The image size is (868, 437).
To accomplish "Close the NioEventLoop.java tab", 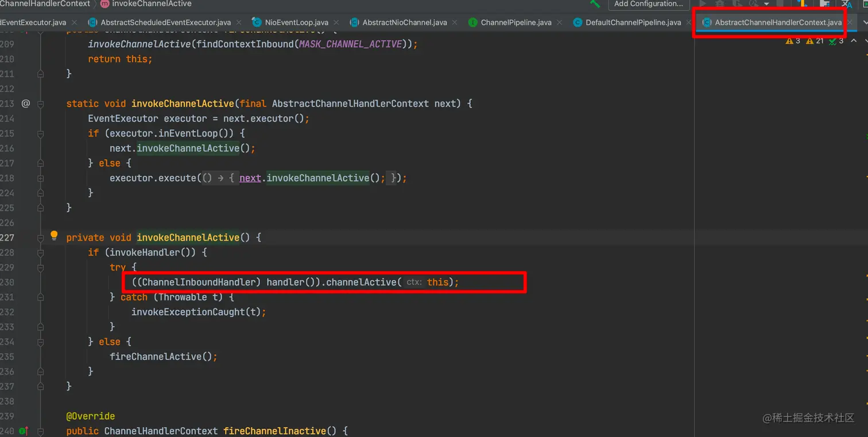I will (336, 22).
